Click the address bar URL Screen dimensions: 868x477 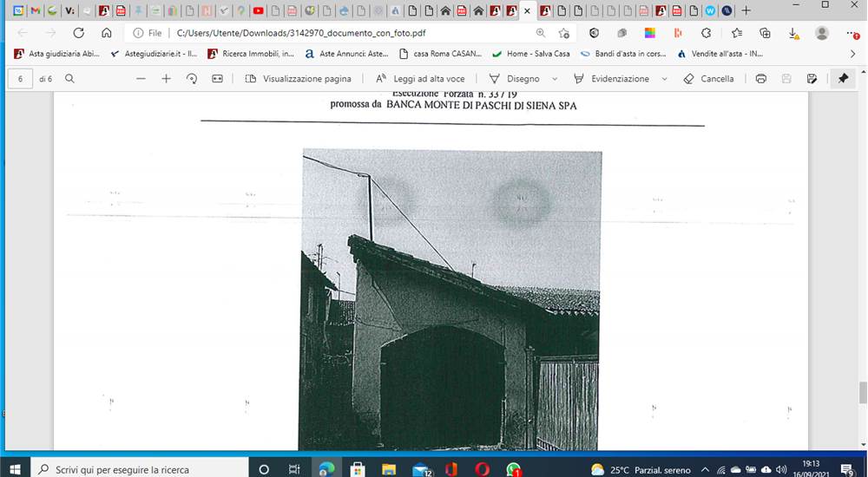pos(301,33)
